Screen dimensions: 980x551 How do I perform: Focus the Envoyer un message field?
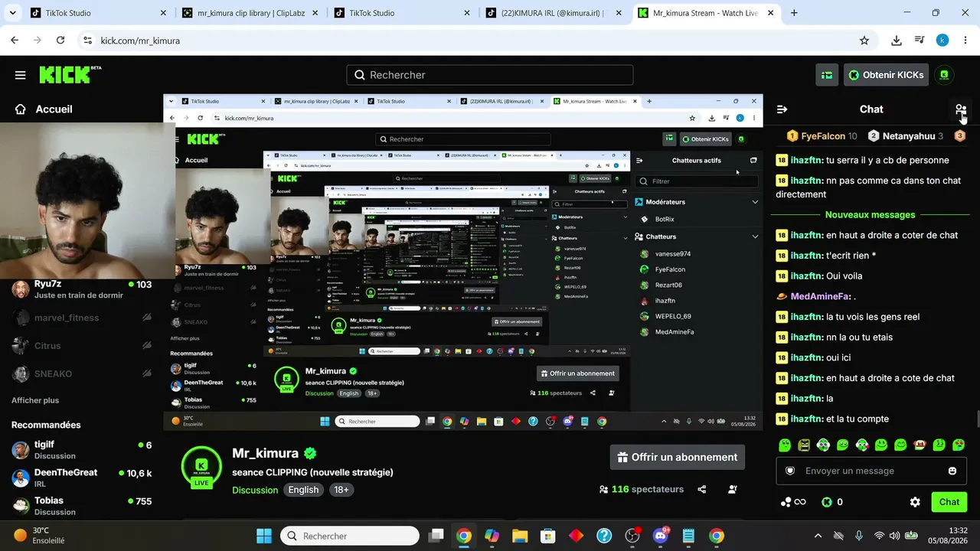click(x=871, y=471)
